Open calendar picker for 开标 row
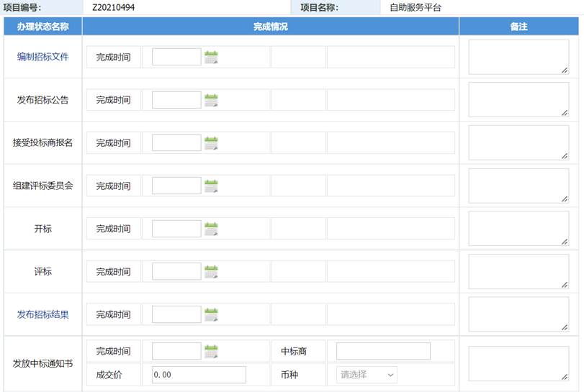The image size is (584, 392). [211, 229]
